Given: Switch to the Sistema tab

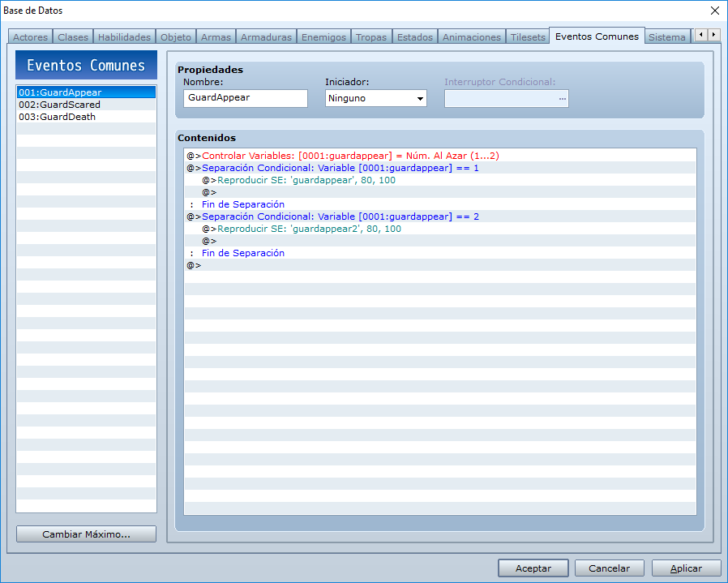Looking at the screenshot, I should (x=666, y=37).
